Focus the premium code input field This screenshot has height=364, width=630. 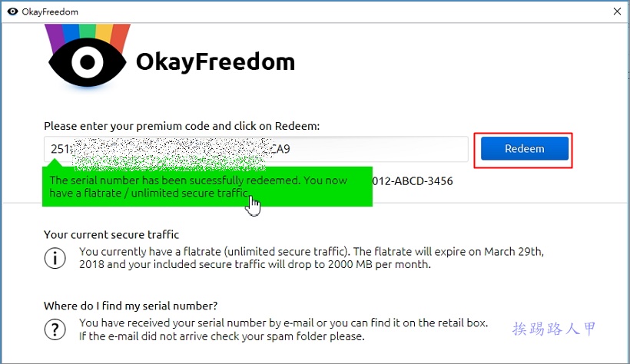pos(256,149)
